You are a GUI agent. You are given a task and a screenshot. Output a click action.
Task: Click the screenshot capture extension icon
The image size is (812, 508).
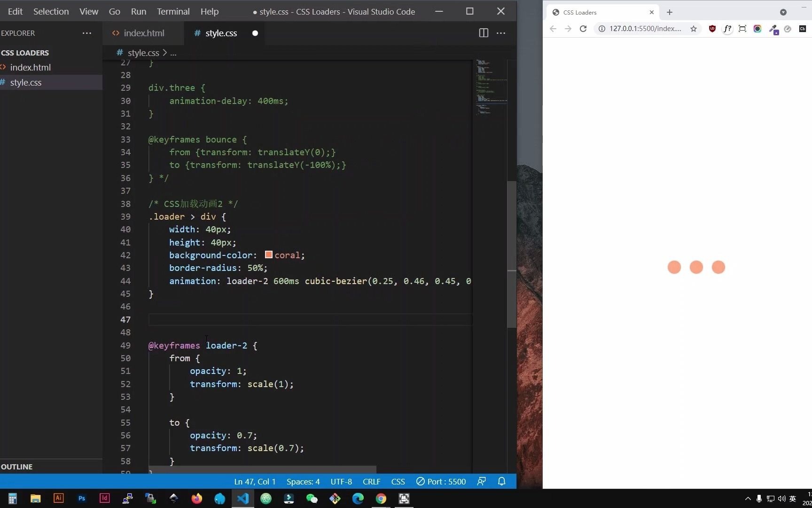(x=742, y=29)
